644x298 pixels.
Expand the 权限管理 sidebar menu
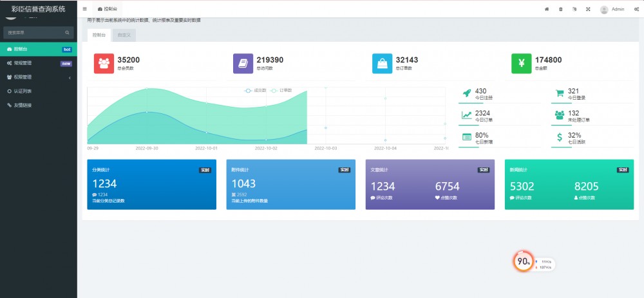(x=38, y=77)
